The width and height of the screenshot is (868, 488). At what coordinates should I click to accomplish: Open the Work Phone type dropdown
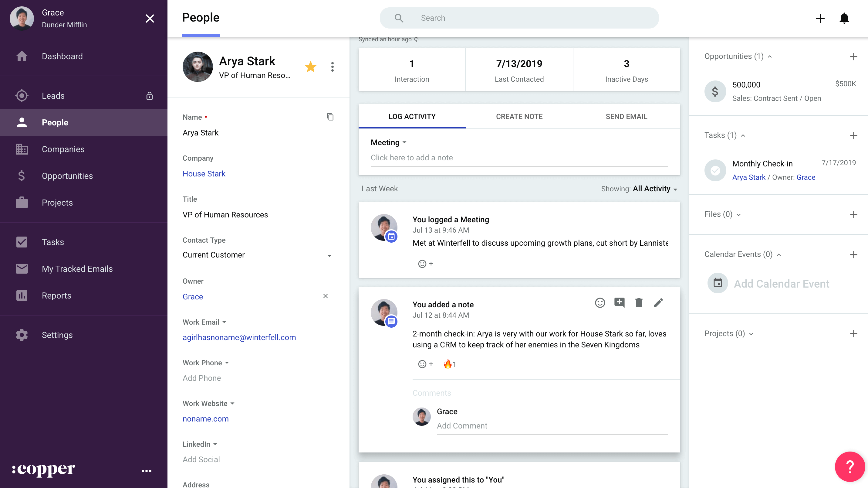[205, 363]
